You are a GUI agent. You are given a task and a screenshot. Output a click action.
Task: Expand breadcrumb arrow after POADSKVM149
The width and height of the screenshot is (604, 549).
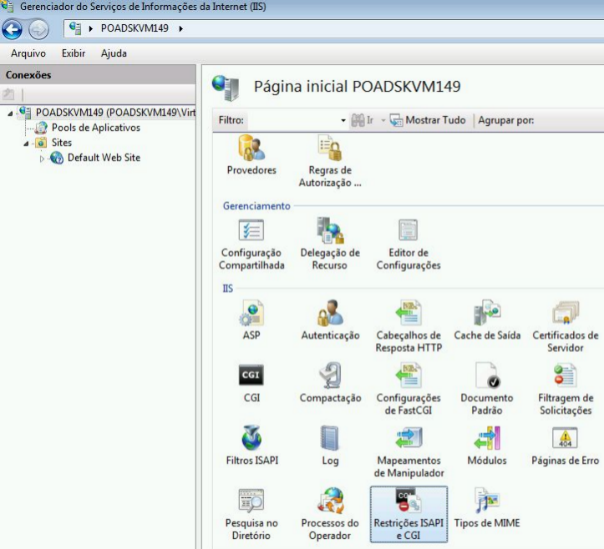[x=180, y=29]
